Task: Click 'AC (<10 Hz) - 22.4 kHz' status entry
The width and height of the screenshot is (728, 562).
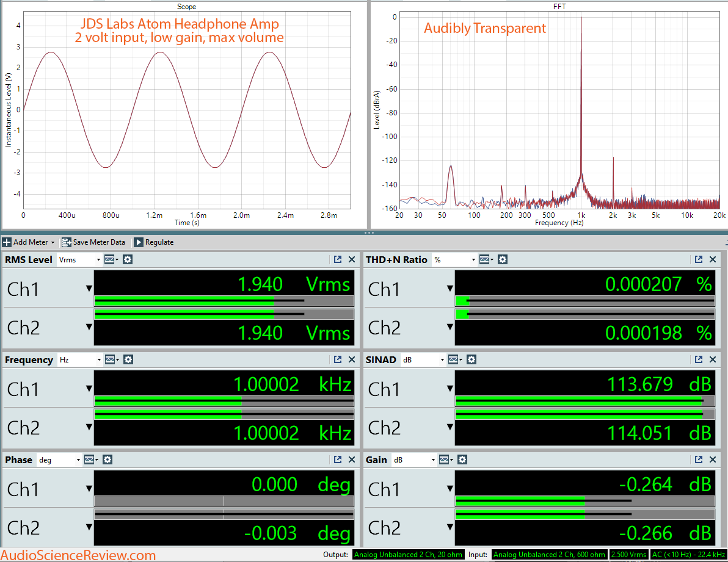Action: click(688, 555)
